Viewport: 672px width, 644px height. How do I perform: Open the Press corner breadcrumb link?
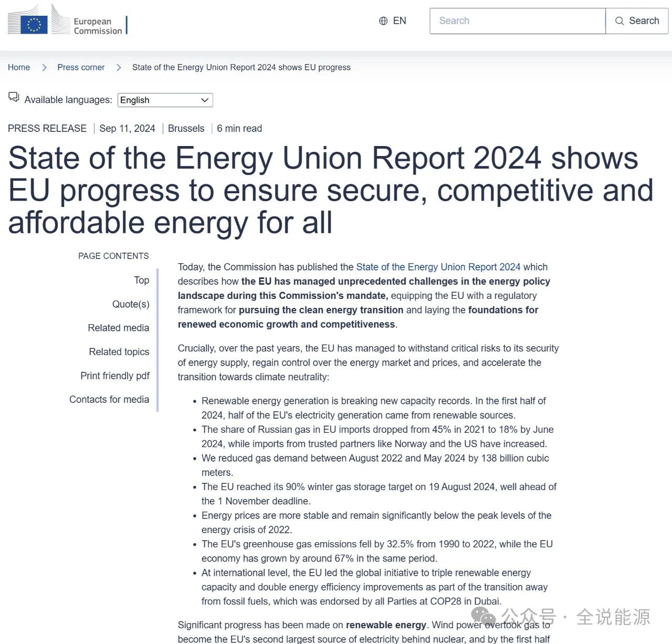click(81, 67)
